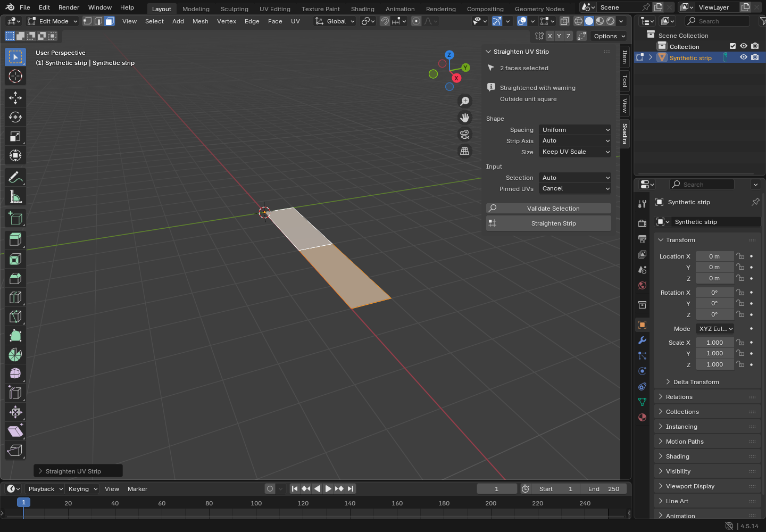Expand Delta Transform section
The image size is (766, 532).
click(x=696, y=382)
